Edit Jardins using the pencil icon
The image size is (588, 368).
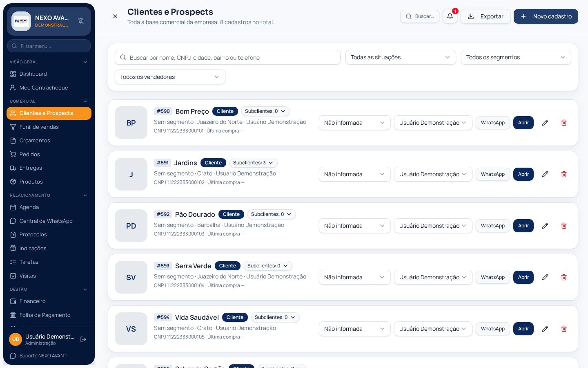pos(545,174)
